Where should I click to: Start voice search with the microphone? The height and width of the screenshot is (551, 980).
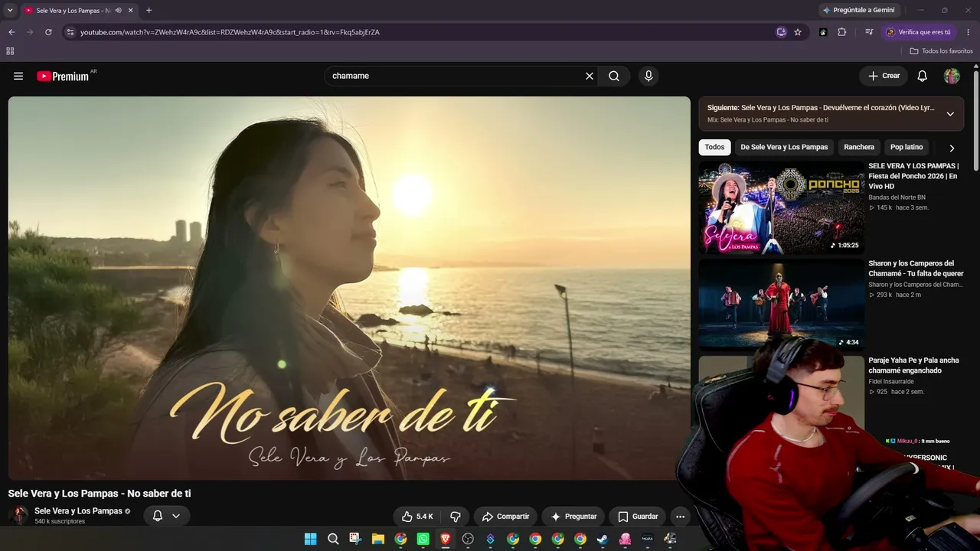point(648,76)
